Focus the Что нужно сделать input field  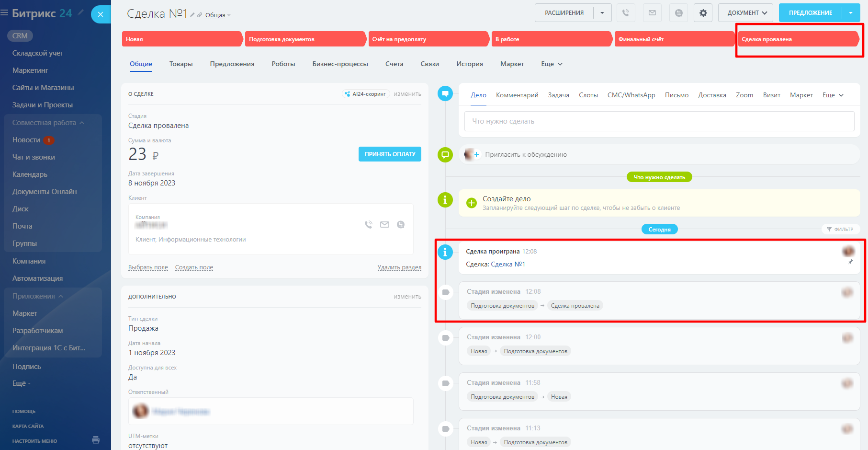point(659,121)
